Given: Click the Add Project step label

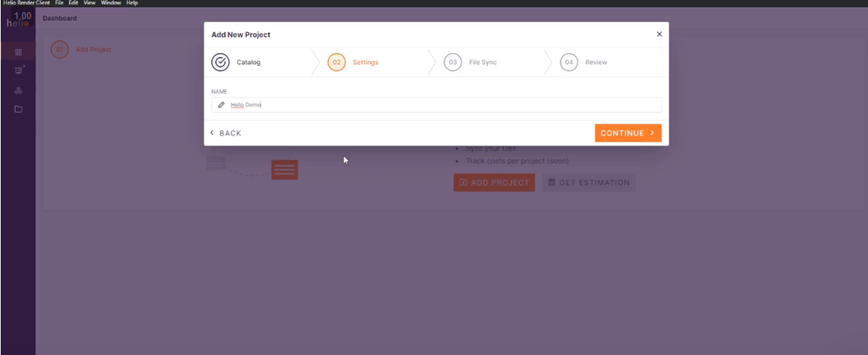Looking at the screenshot, I should (94, 49).
